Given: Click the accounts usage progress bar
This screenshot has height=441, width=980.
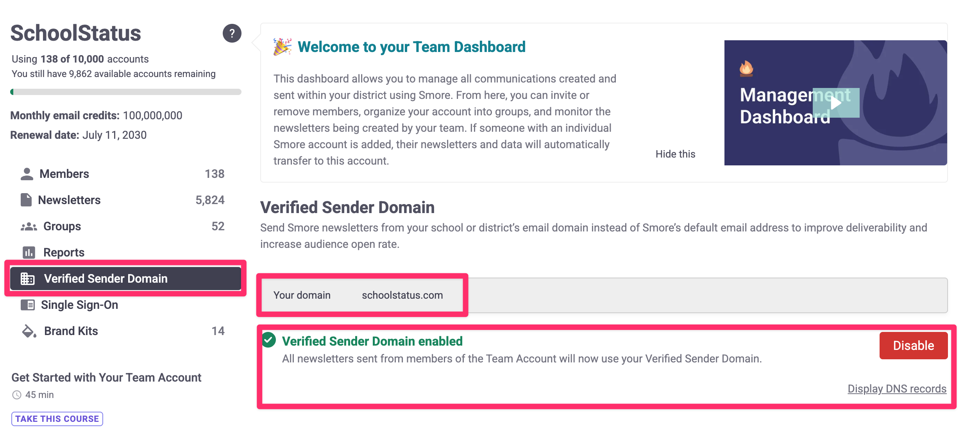Looking at the screenshot, I should [x=125, y=92].
